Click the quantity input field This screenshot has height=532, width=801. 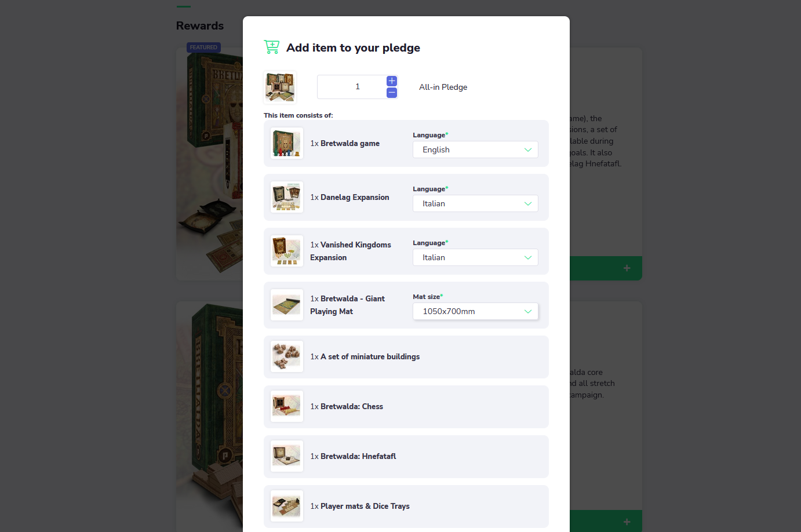352,87
